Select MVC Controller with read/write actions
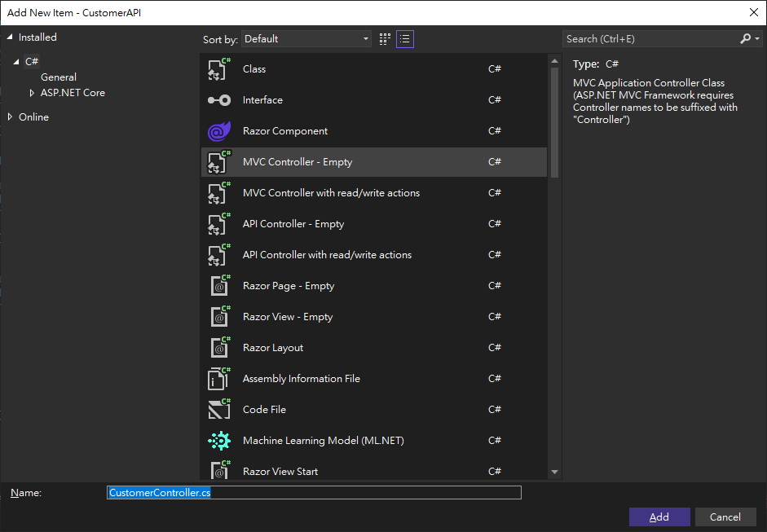 pyautogui.click(x=331, y=193)
